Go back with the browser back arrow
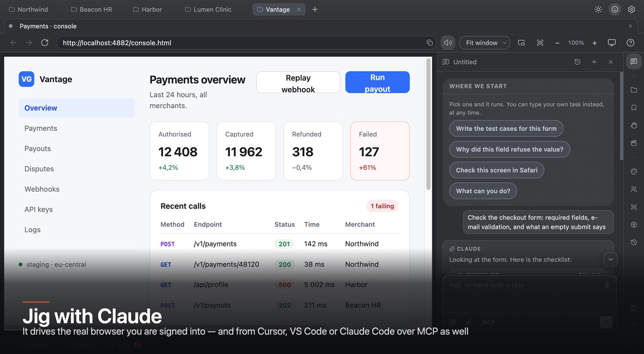 click(x=13, y=43)
